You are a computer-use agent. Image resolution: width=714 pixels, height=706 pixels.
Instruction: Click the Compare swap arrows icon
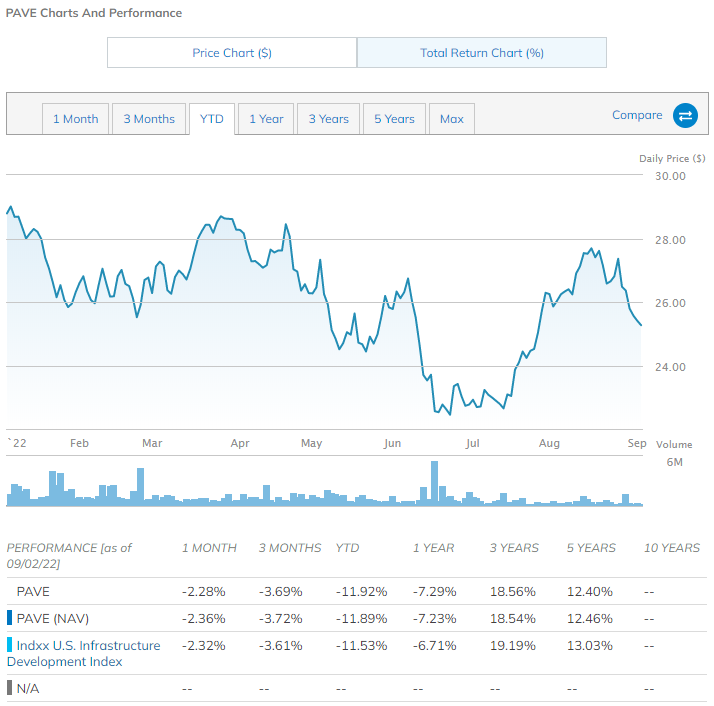685,116
